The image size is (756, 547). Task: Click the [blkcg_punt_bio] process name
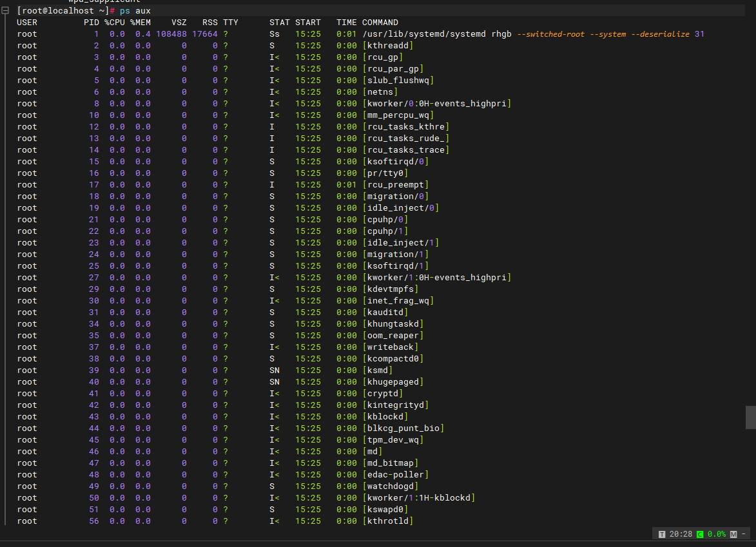(x=403, y=428)
